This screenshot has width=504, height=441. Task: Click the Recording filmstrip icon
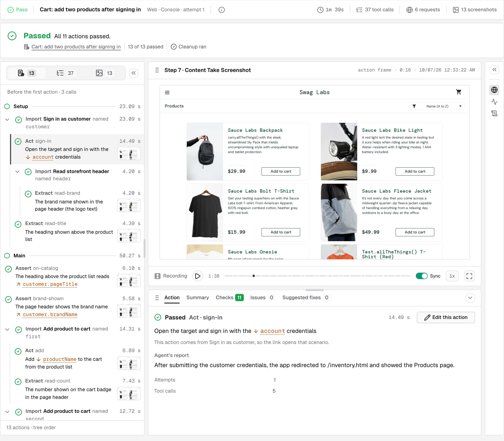pyautogui.click(x=157, y=276)
